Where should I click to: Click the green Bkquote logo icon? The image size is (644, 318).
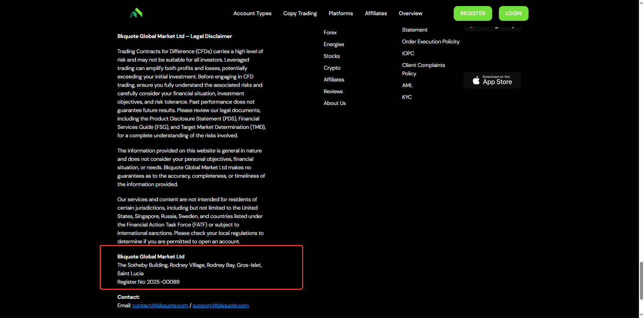(136, 13)
